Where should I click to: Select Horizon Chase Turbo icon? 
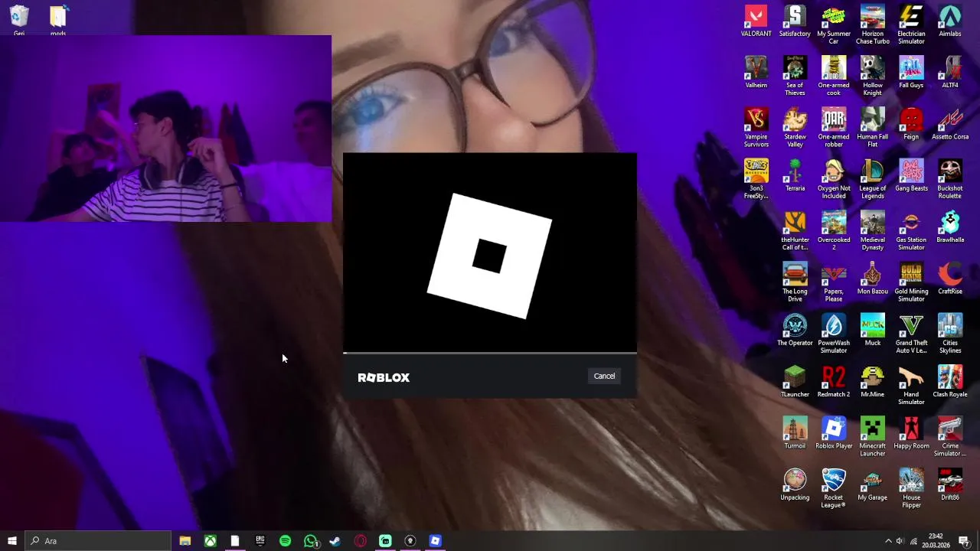click(873, 24)
